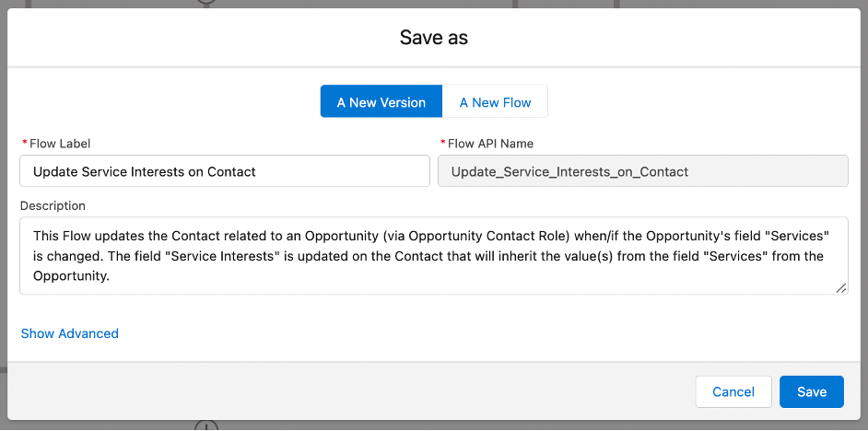Click the greyed-out Flow API Name field
The image size is (868, 431).
pyautogui.click(x=642, y=171)
